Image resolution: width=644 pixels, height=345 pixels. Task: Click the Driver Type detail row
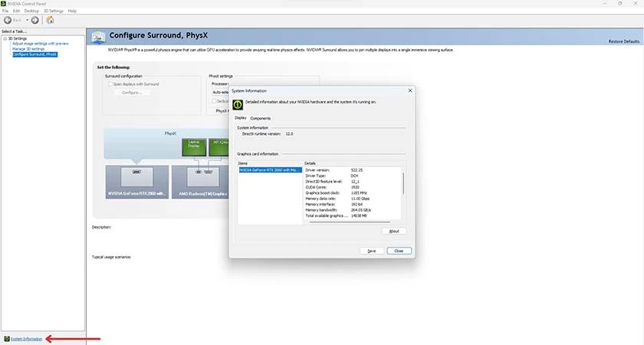point(353,176)
